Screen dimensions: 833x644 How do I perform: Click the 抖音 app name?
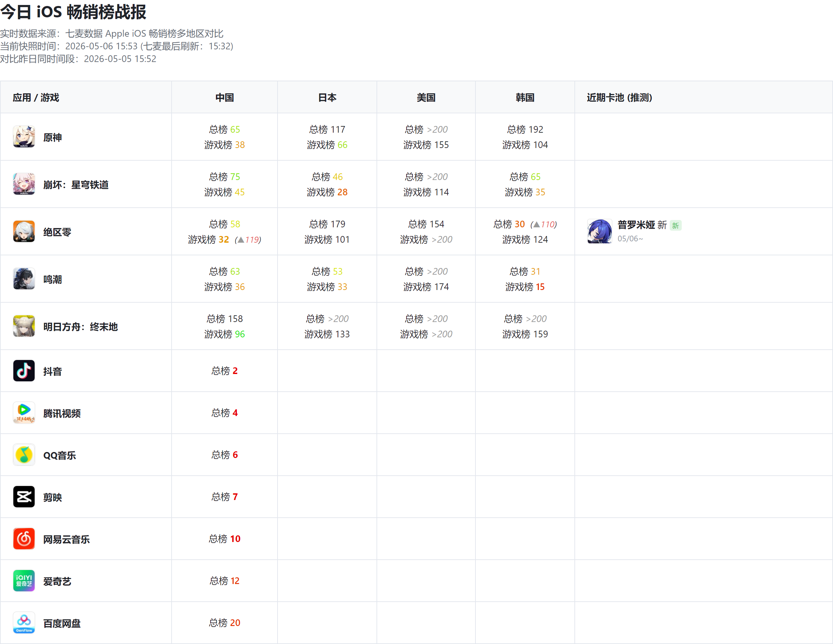click(53, 371)
